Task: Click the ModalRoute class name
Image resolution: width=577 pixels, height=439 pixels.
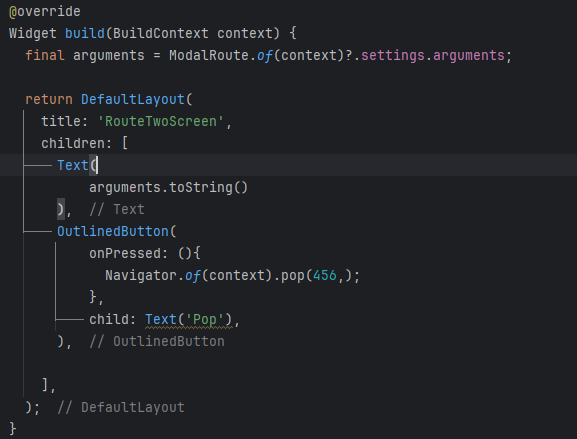Action: pyautogui.click(x=209, y=56)
